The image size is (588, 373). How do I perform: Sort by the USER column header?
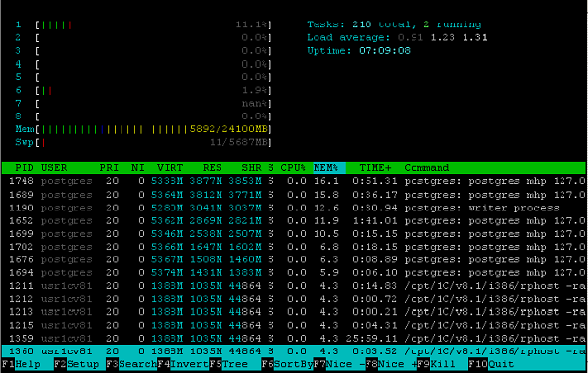54,168
